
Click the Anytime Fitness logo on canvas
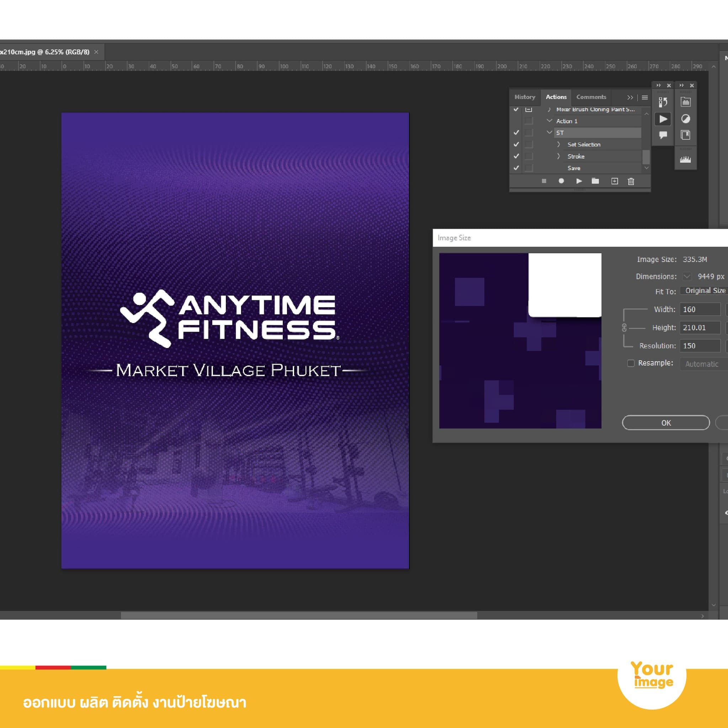pos(230,318)
